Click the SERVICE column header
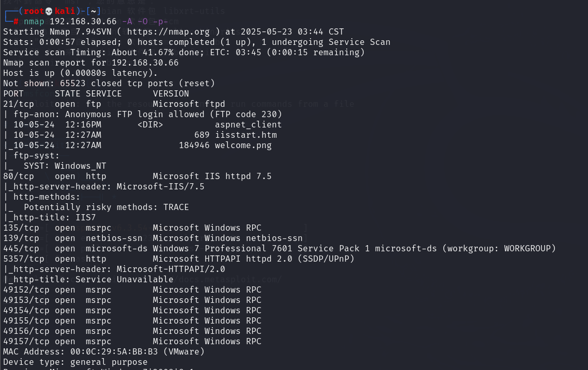Screen dimensions: 588x370 (x=104, y=93)
